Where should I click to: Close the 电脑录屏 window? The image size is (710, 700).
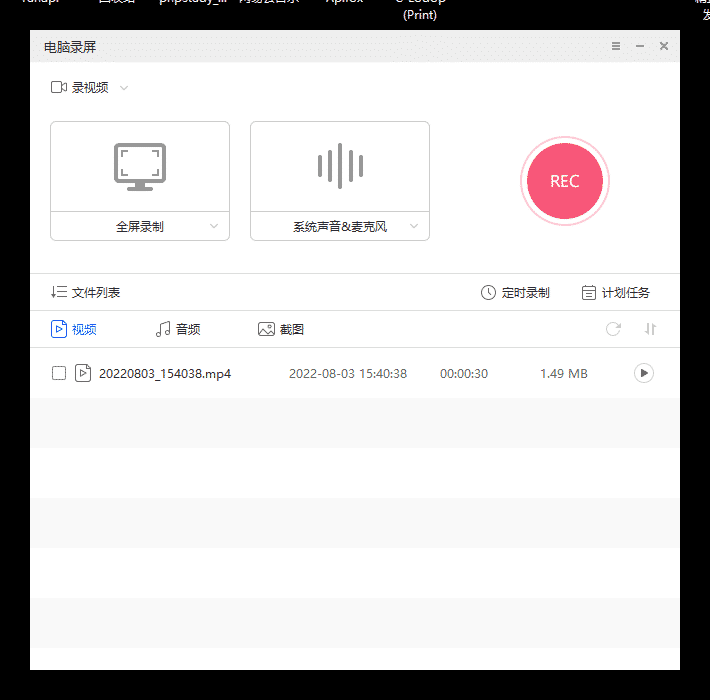(664, 46)
